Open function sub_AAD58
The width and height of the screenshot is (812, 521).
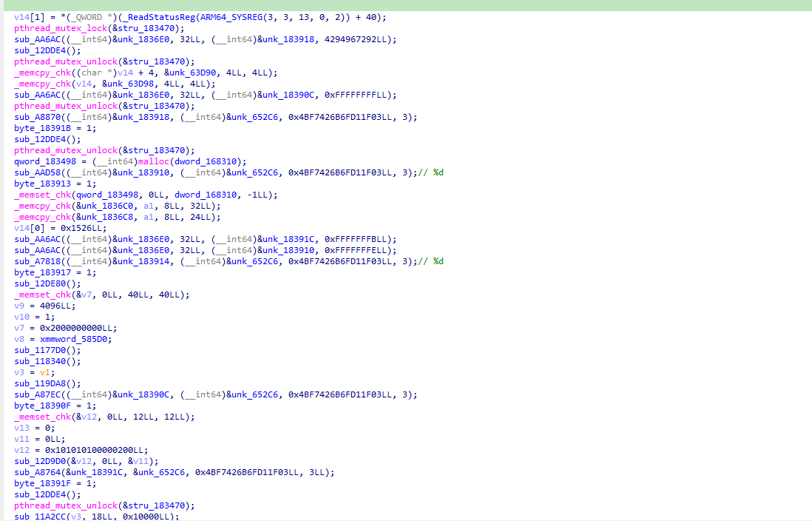coord(37,172)
